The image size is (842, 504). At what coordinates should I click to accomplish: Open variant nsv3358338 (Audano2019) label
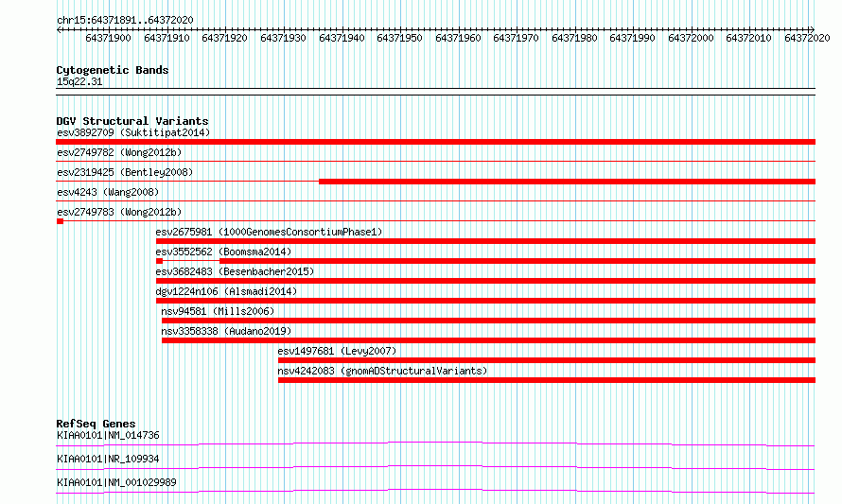226,331
